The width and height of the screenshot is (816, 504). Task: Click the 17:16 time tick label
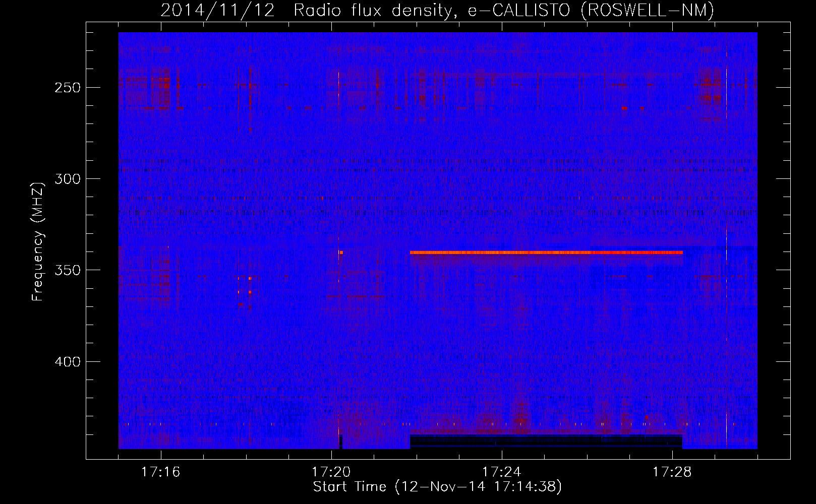click(x=160, y=472)
